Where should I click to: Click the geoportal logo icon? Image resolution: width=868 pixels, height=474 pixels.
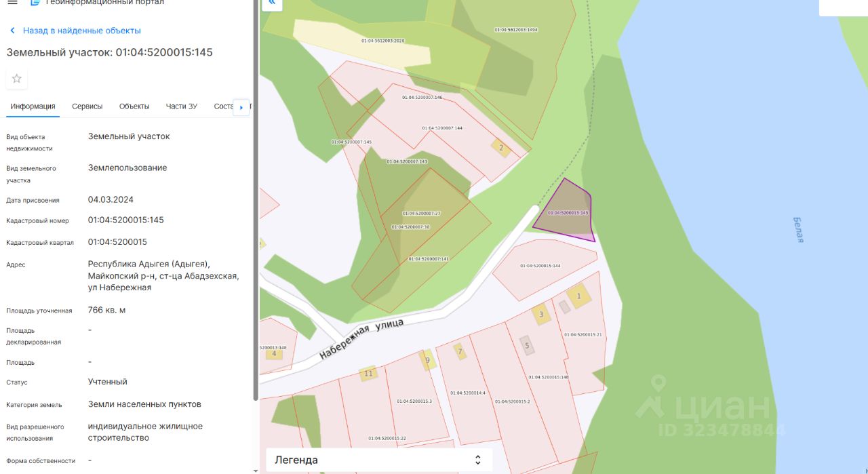35,3
